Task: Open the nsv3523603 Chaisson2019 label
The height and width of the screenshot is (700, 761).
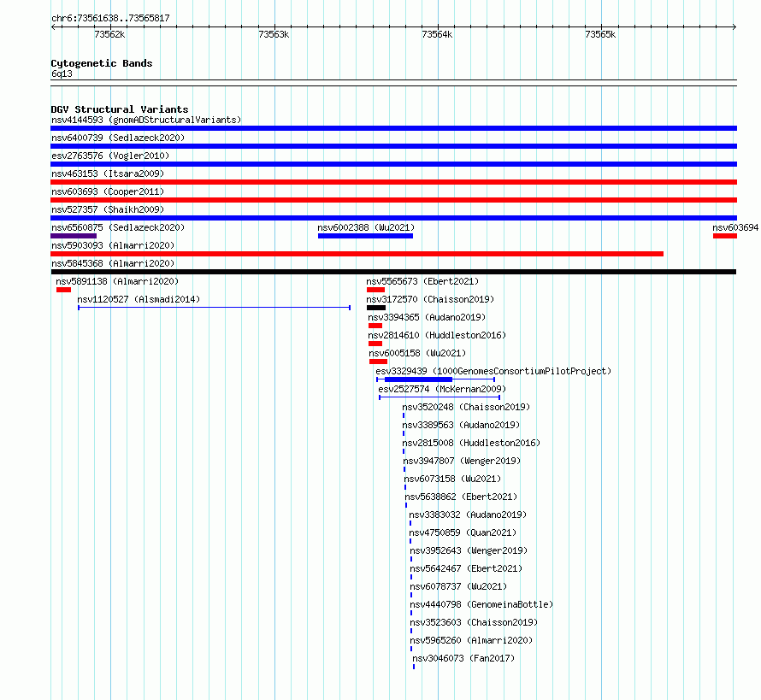Action: pyautogui.click(x=474, y=622)
